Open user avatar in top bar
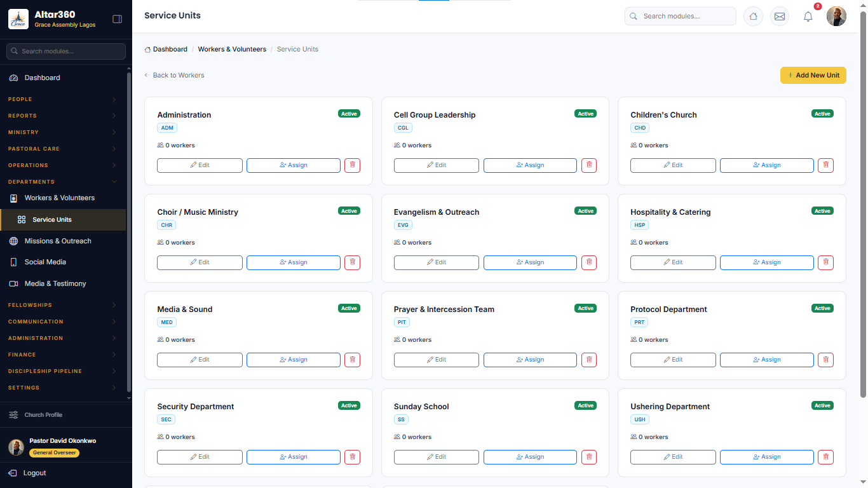868x488 pixels. pyautogui.click(x=836, y=17)
